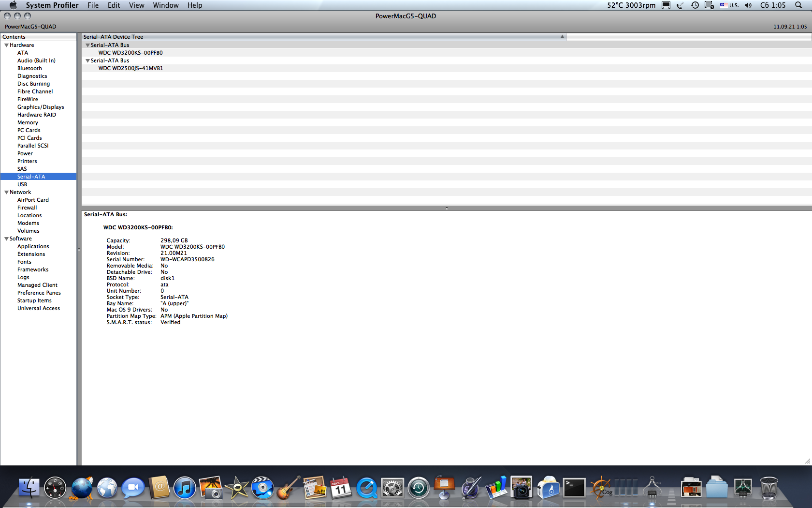812x508 pixels.
Task: Click the volume speaker menu bar icon
Action: pyautogui.click(x=748, y=5)
